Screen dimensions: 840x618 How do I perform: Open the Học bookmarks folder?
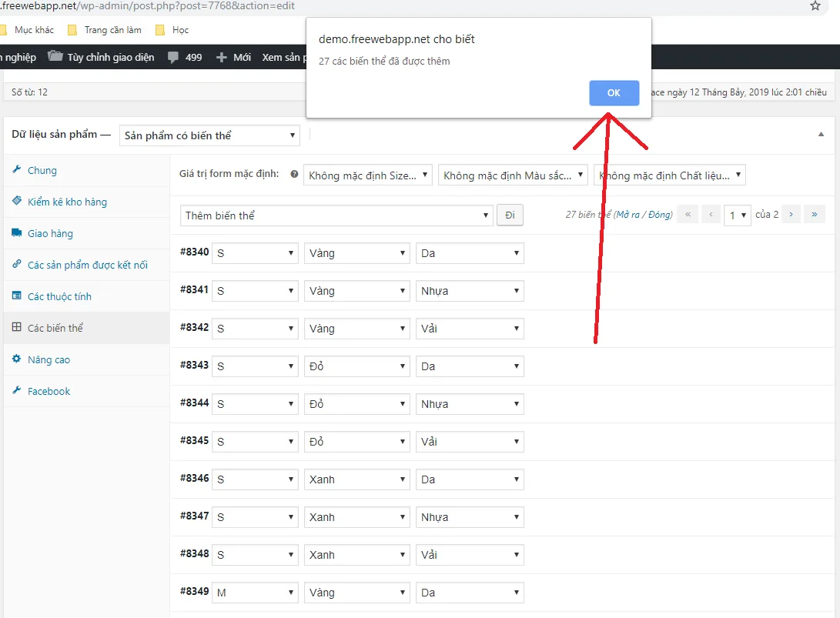172,30
